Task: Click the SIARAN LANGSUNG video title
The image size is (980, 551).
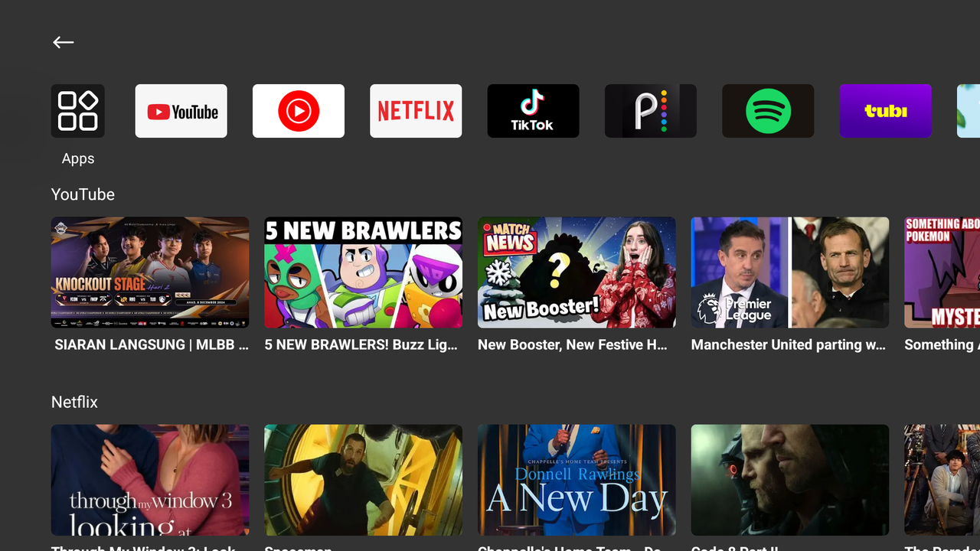Action: (x=152, y=345)
